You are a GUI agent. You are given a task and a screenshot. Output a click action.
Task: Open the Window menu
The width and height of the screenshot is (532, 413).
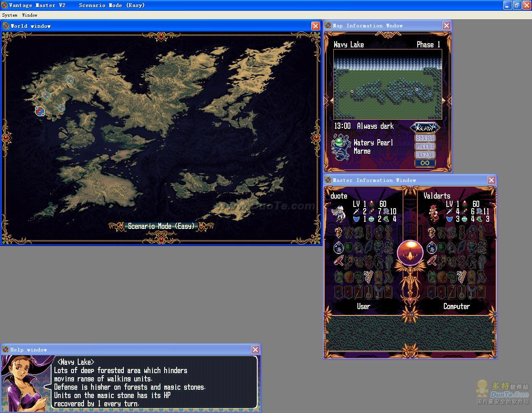[x=30, y=15]
